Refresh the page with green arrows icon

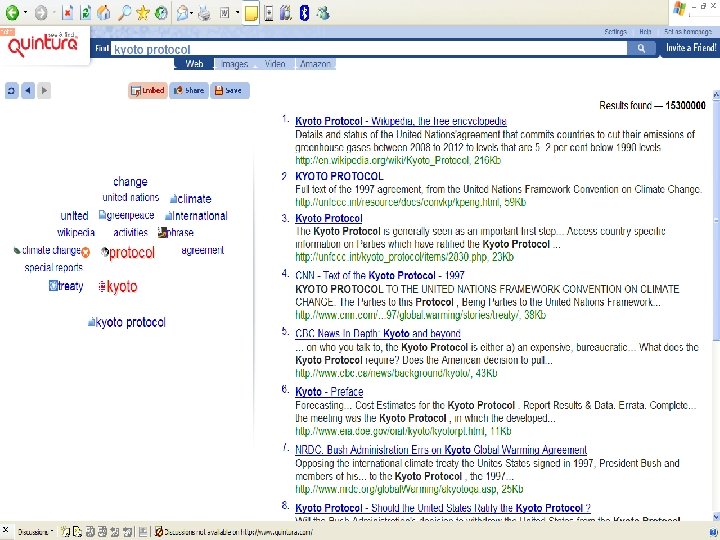click(85, 13)
